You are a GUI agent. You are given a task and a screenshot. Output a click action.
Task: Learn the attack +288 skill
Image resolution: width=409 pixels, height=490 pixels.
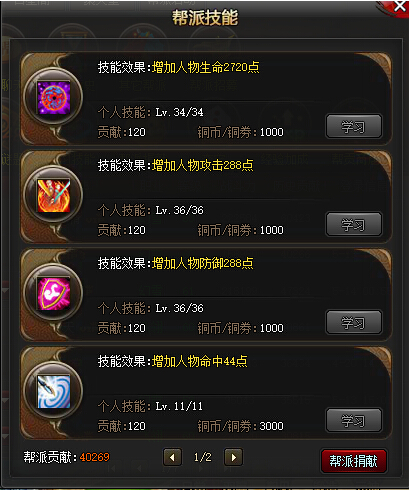pyautogui.click(x=354, y=224)
